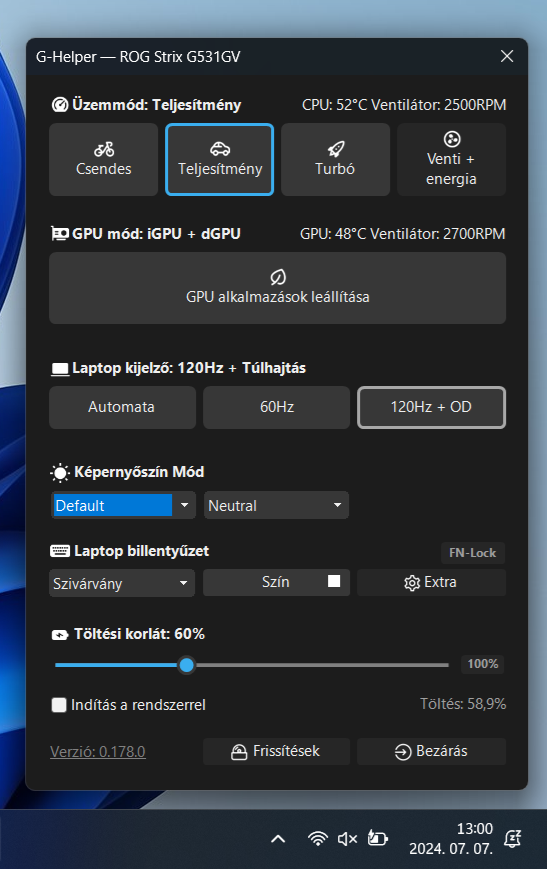Open keyboard Szín color picker
The image size is (547, 869).
click(277, 582)
